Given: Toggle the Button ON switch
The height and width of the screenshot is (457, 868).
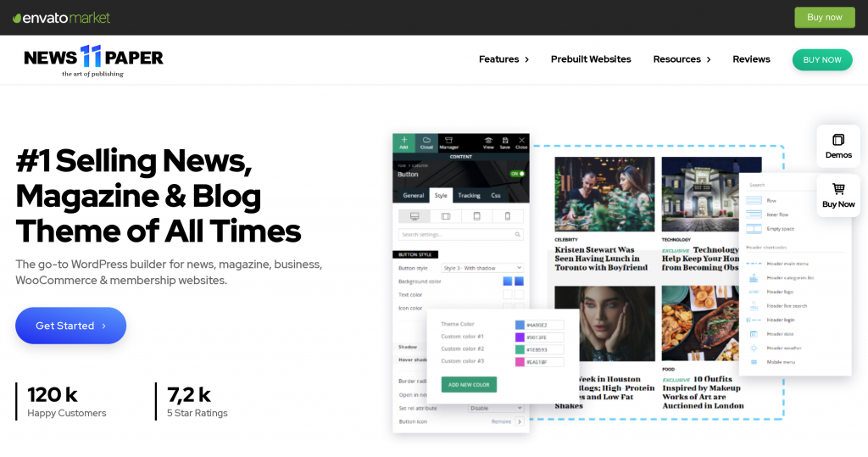Looking at the screenshot, I should click(517, 174).
